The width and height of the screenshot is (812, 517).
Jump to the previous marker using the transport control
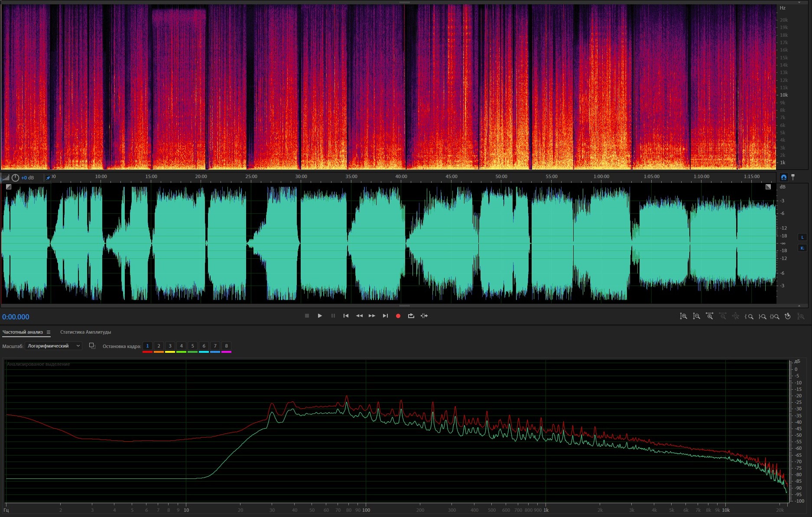(x=346, y=316)
